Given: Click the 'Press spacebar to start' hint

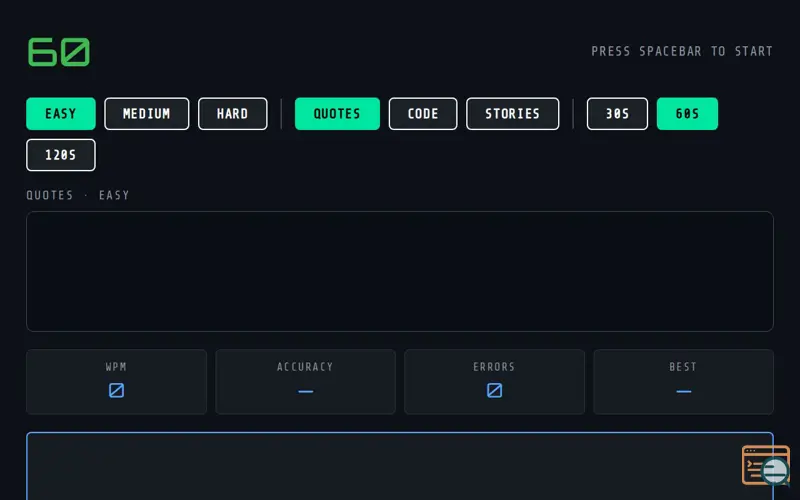Looking at the screenshot, I should click(x=682, y=52).
